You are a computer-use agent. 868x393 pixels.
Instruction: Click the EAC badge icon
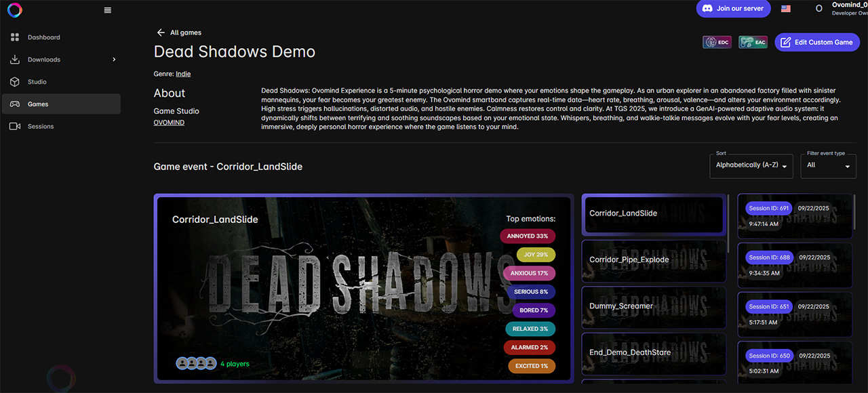[x=753, y=42]
